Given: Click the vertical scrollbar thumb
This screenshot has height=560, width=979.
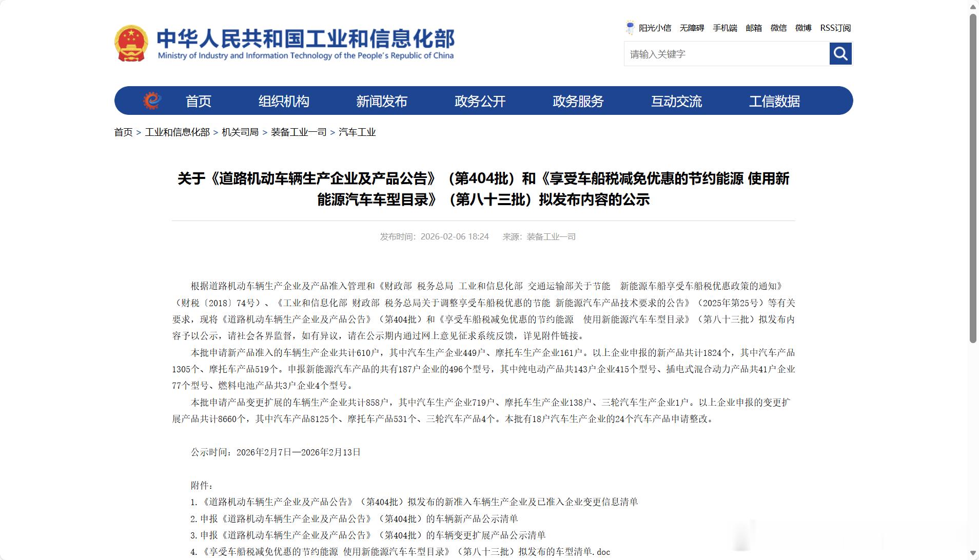Looking at the screenshot, I should click(x=973, y=178).
